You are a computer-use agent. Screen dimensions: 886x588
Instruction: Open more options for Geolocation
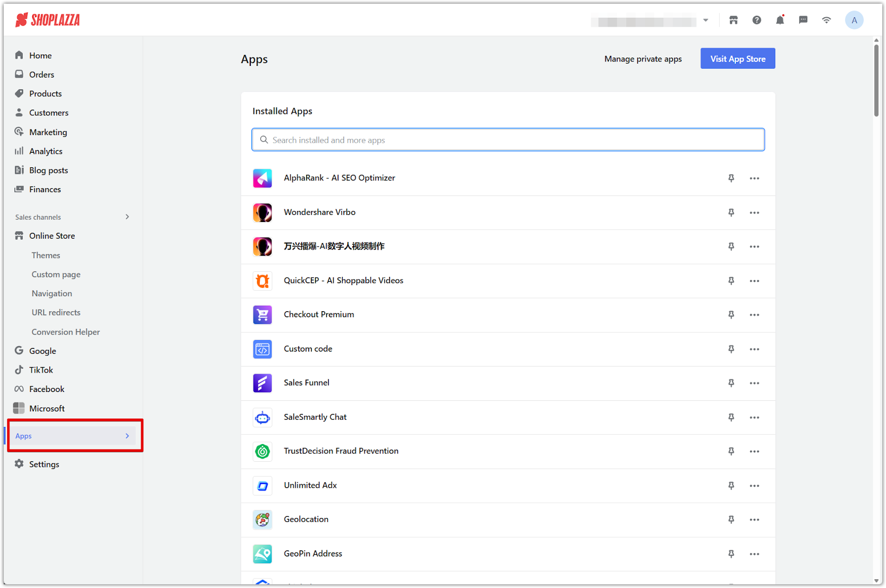(x=754, y=519)
